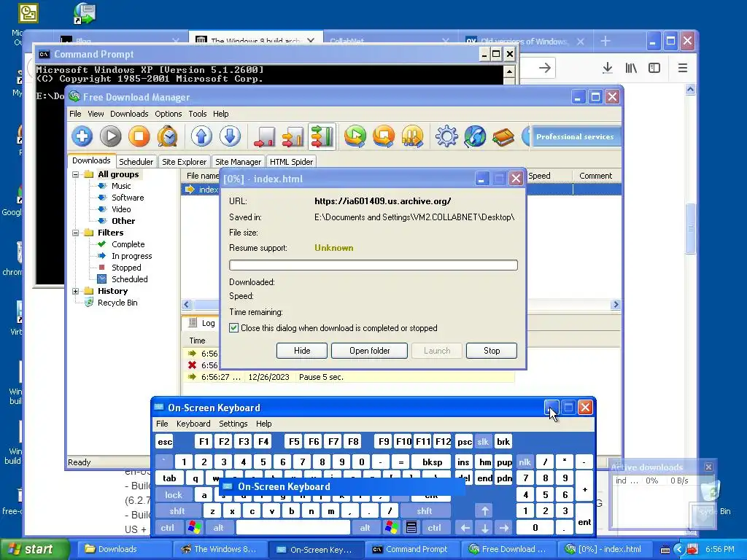
Task: Stop all downloads with the orange circular icon
Action: point(384,136)
